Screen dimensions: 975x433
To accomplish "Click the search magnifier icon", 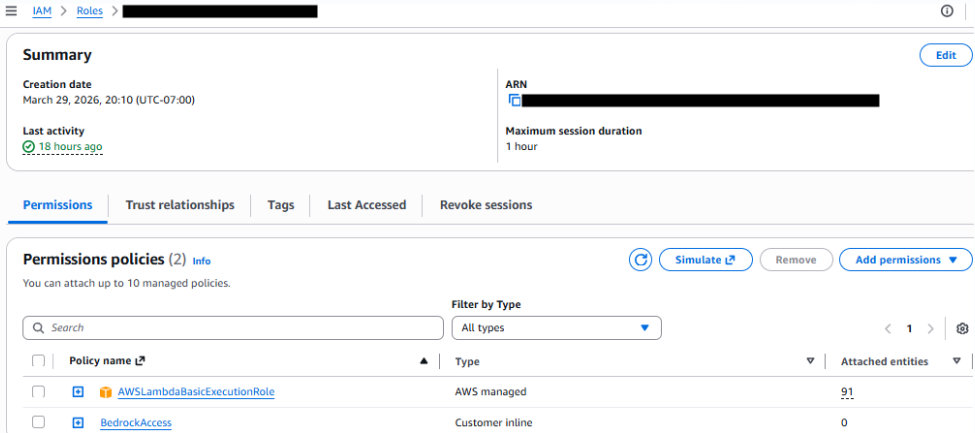I will [x=39, y=328].
